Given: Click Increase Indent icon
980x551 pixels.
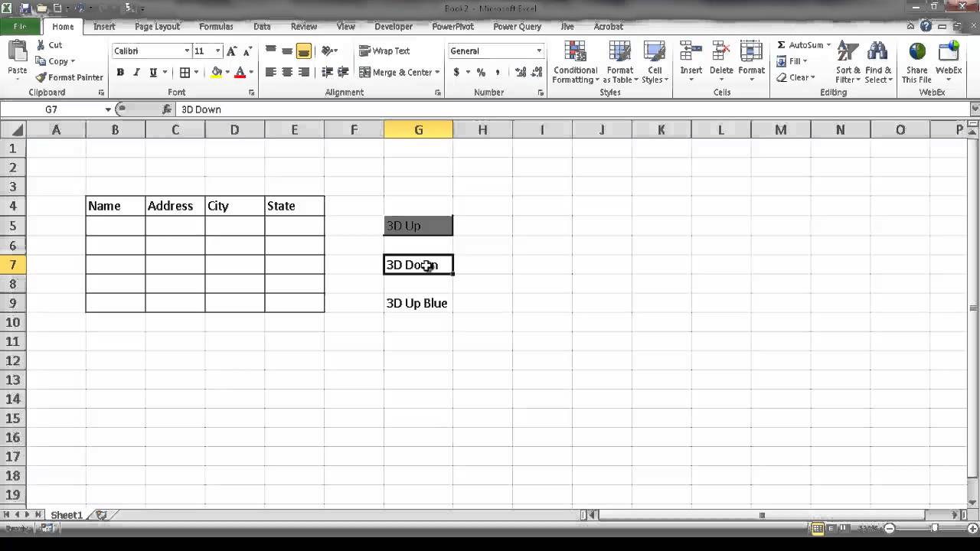Looking at the screenshot, I should (343, 73).
